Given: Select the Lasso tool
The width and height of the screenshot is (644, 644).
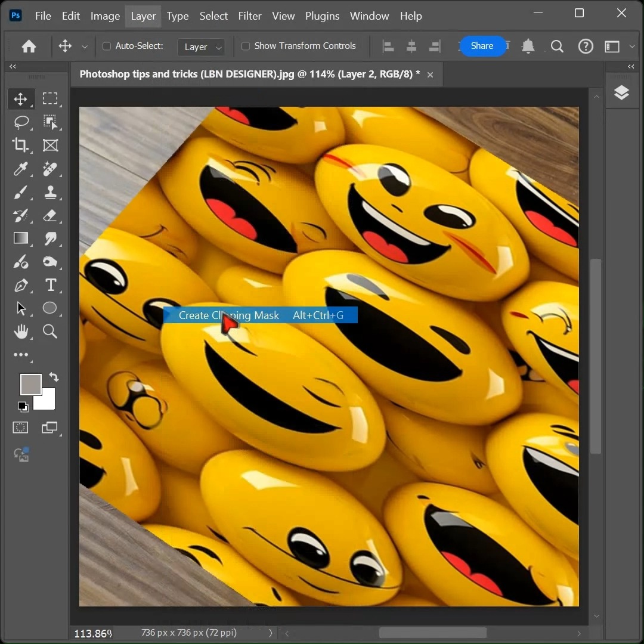Looking at the screenshot, I should (21, 122).
